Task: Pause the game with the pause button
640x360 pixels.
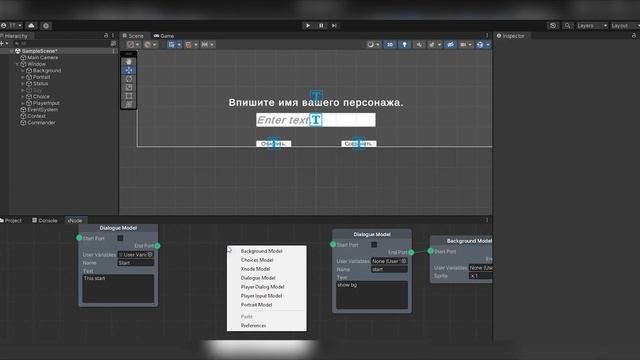Action: [321, 26]
